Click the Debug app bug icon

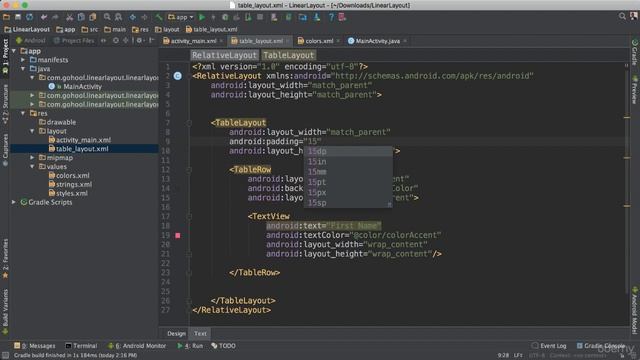pyautogui.click(x=225, y=17)
